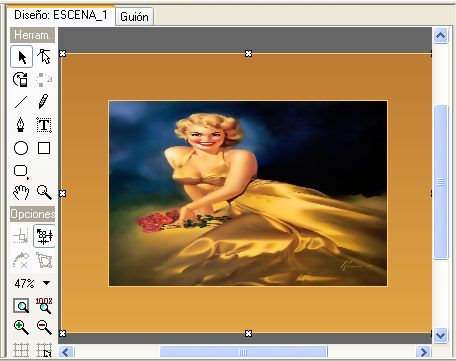Click the Zoom Out minus magnifier
The height and width of the screenshot is (361, 456).
click(x=44, y=328)
